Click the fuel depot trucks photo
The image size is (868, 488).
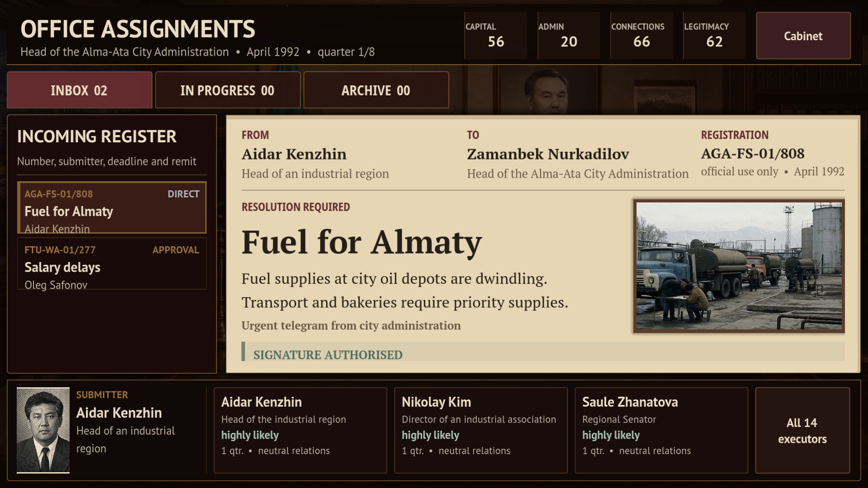tap(739, 266)
